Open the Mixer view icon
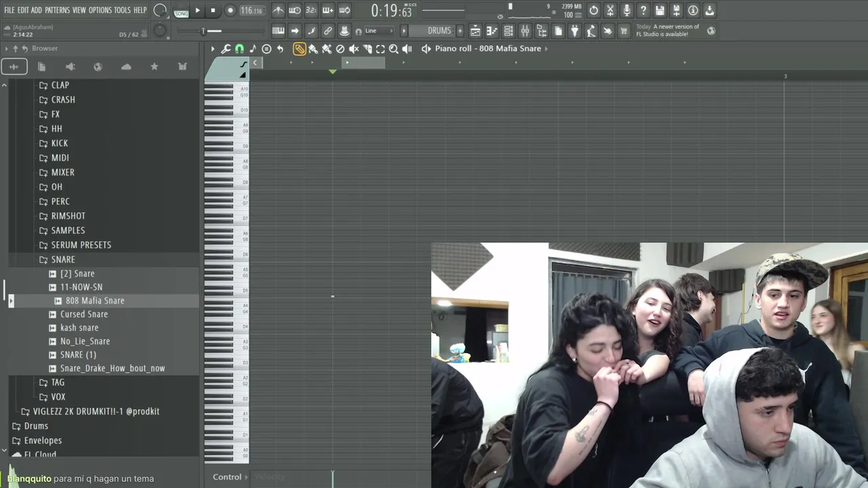The height and width of the screenshot is (488, 868). click(x=525, y=30)
